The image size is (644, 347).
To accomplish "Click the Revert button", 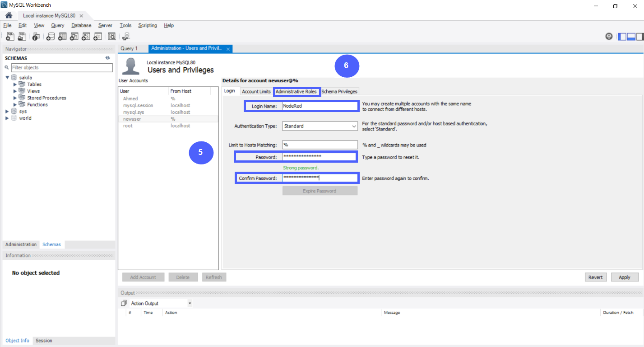I will tap(596, 277).
